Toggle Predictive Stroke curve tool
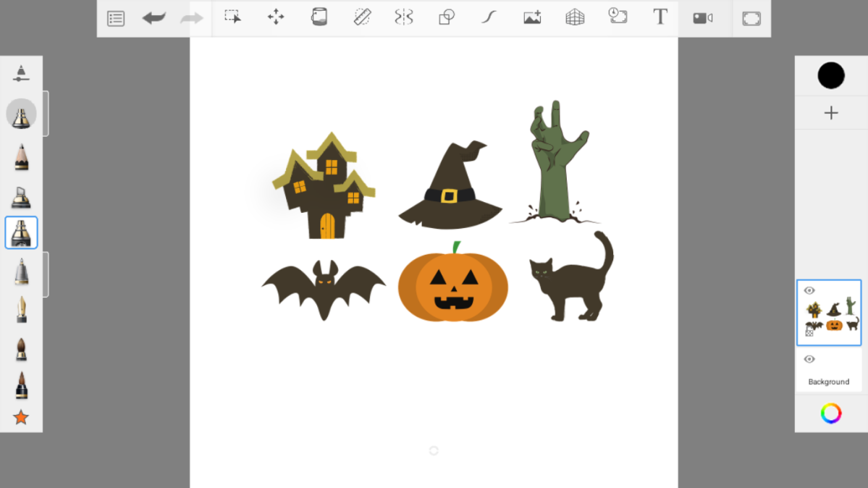Image resolution: width=868 pixels, height=488 pixels. pyautogui.click(x=489, y=17)
